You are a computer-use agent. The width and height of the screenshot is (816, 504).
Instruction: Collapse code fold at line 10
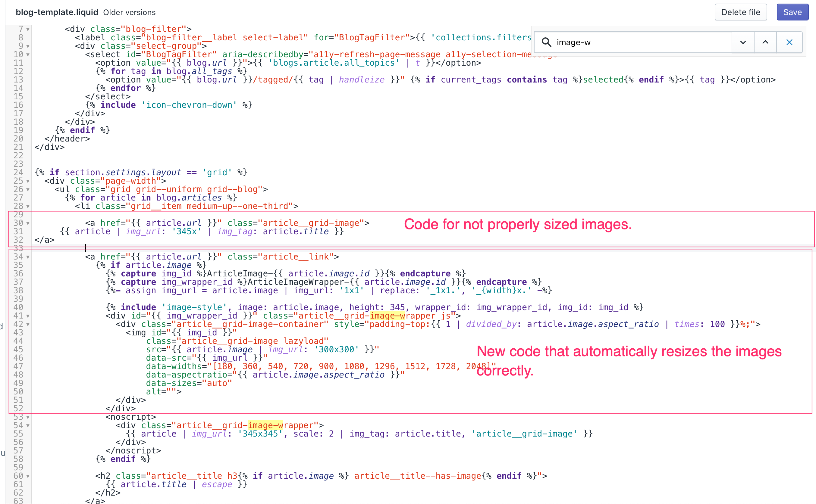[x=28, y=55]
